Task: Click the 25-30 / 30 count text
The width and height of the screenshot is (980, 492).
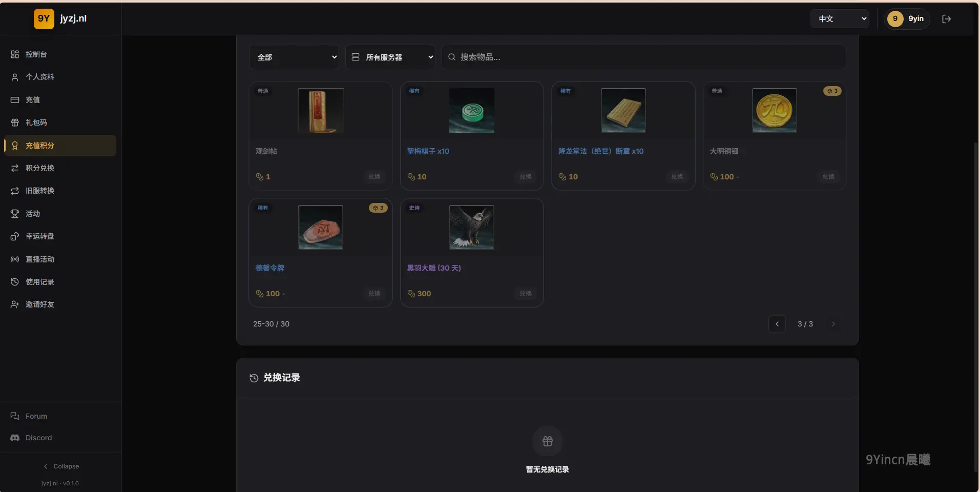Action: (271, 324)
